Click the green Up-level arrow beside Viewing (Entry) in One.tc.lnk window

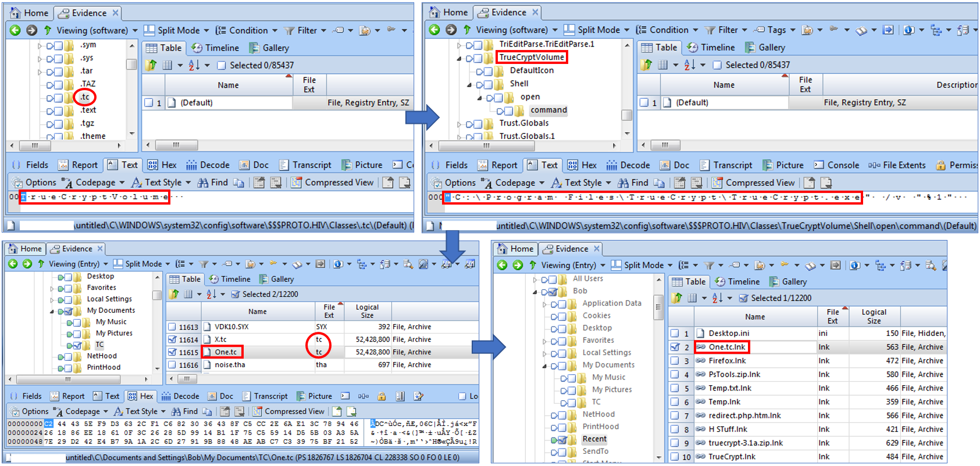pyautogui.click(x=533, y=265)
